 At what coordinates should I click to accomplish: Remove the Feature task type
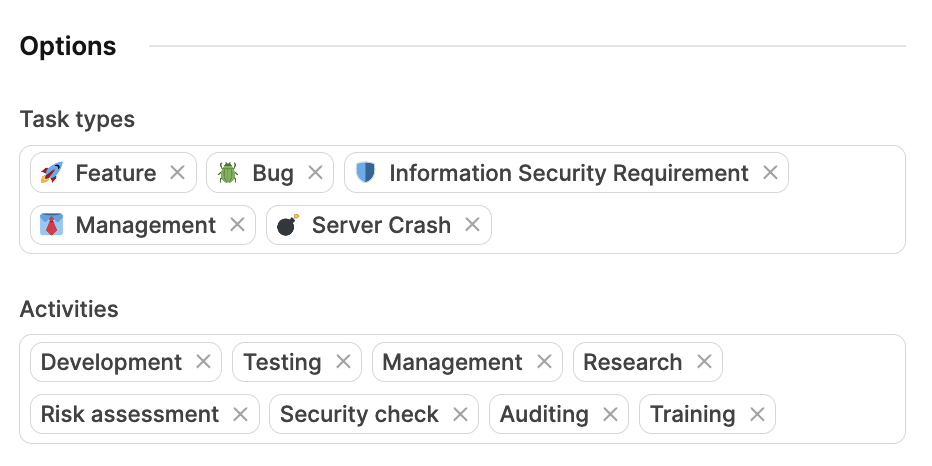point(177,173)
